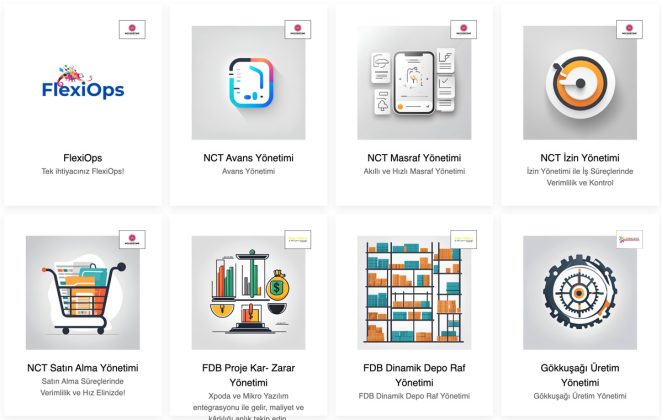Screen dimensions: 662x420
Task: Open the NCT İzin Yönetimi title
Action: (580, 158)
